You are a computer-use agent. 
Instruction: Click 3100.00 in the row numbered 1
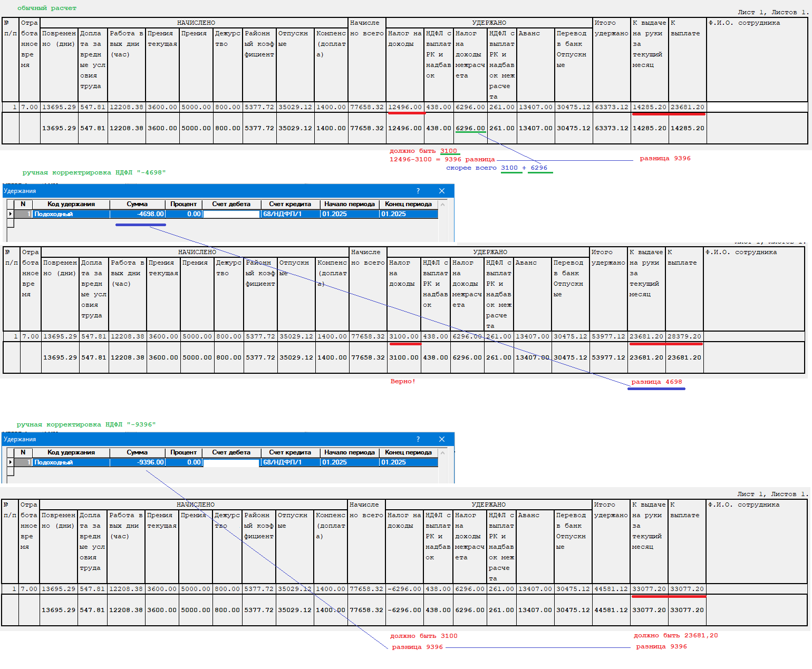404,336
